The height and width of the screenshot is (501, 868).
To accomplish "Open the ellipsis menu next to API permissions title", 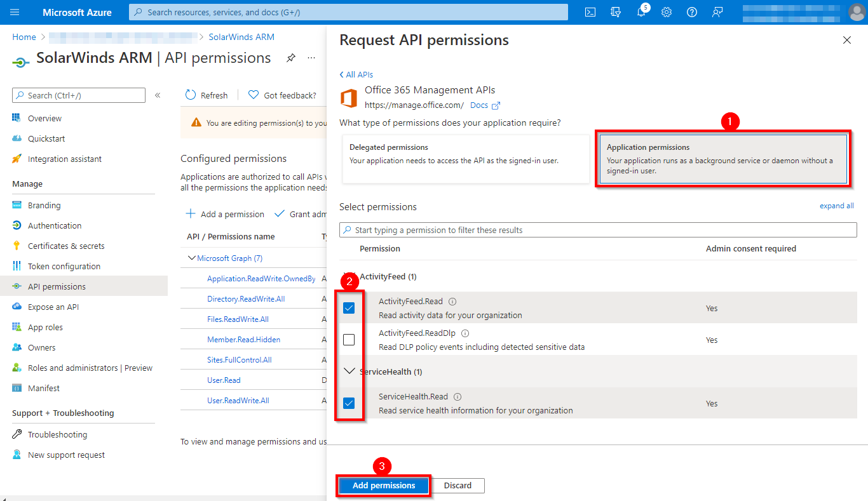I will 311,58.
